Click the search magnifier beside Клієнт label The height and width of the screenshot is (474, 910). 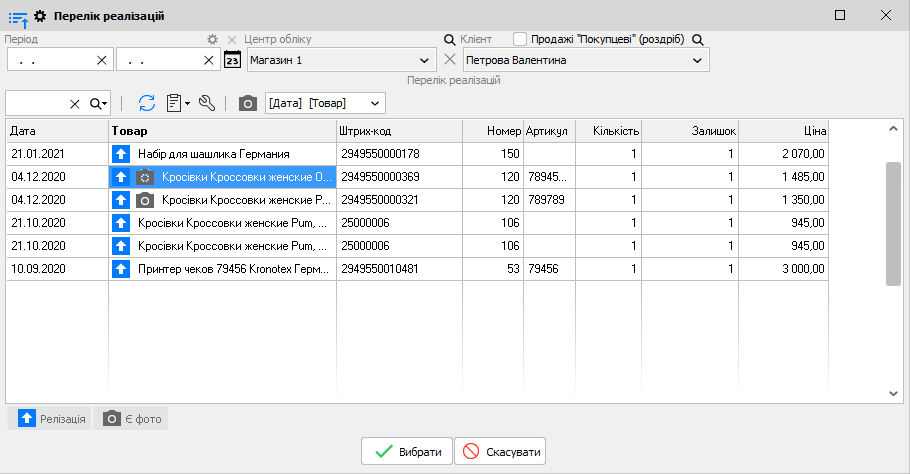click(x=450, y=39)
